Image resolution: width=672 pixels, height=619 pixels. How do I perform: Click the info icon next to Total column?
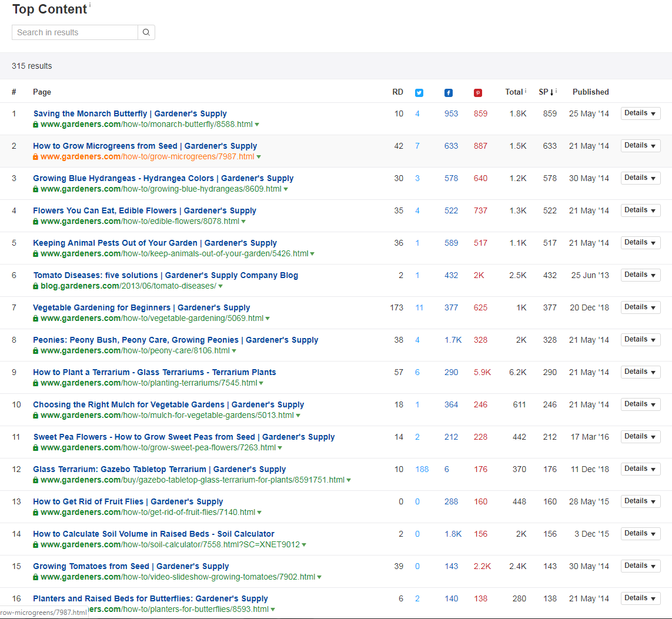pyautogui.click(x=526, y=91)
